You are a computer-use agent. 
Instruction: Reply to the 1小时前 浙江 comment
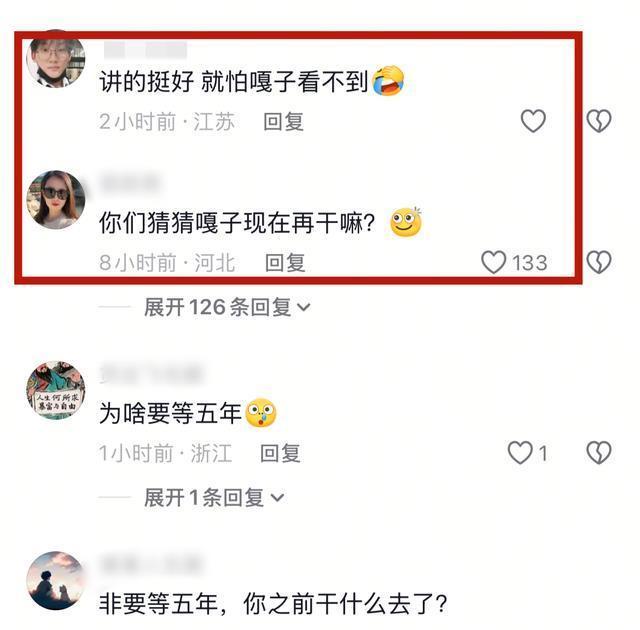point(280,453)
